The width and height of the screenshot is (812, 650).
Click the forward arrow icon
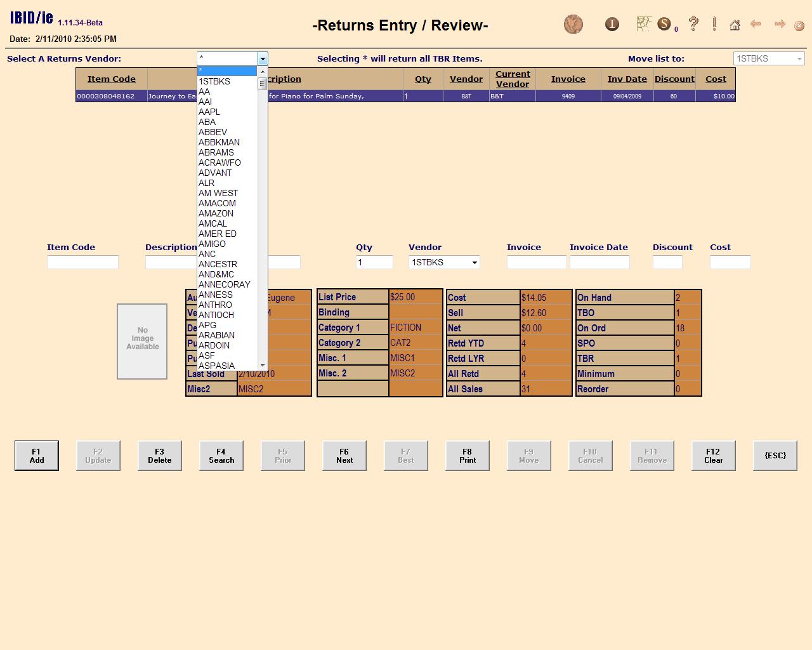coord(780,24)
